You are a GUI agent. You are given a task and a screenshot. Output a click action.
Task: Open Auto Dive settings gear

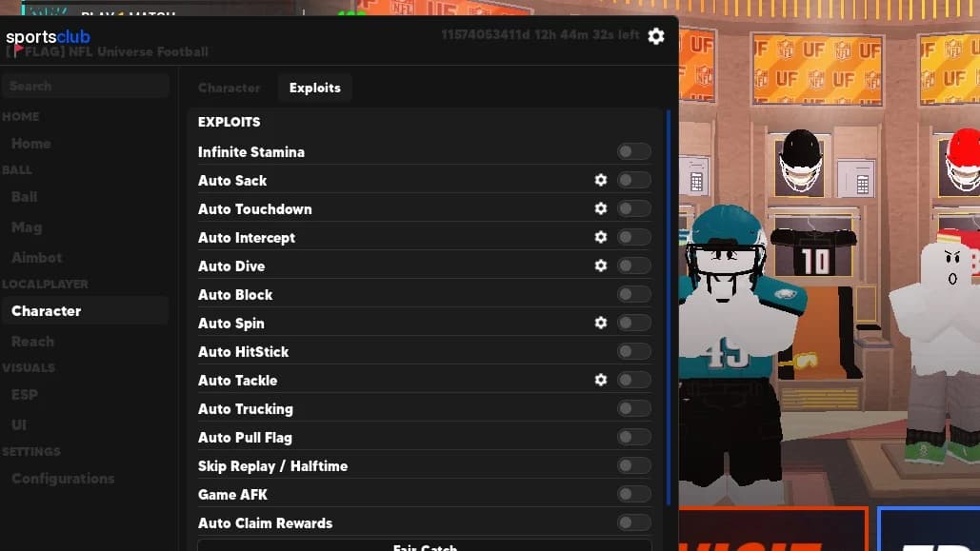[601, 266]
